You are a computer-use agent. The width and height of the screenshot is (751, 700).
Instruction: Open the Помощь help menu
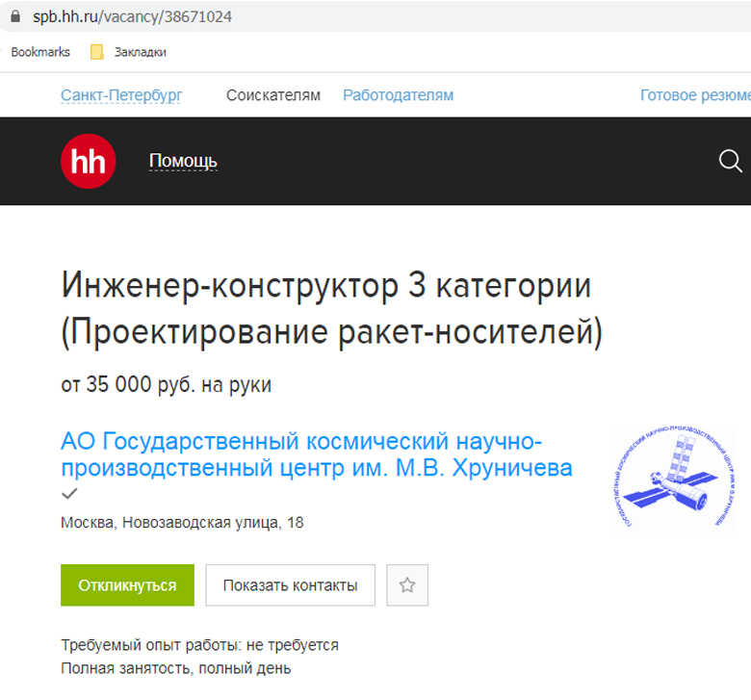[183, 161]
